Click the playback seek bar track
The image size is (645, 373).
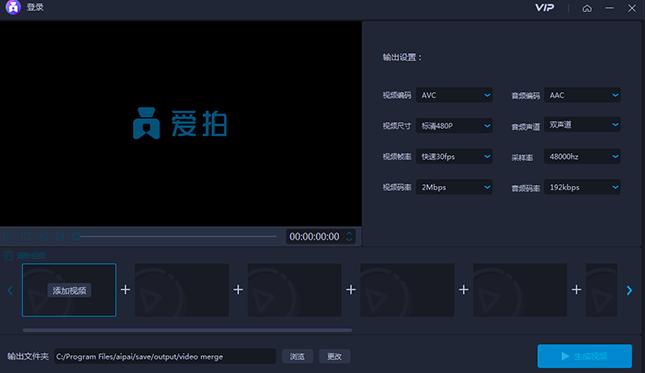coord(178,236)
